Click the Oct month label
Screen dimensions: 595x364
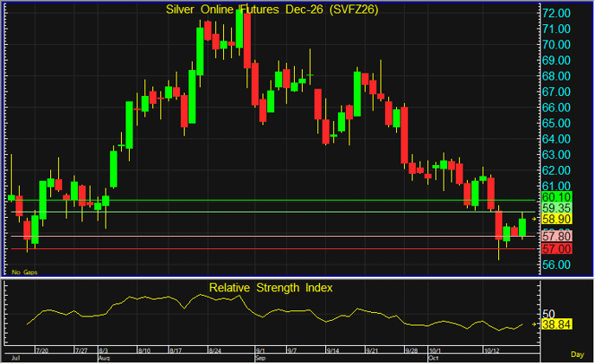433,358
